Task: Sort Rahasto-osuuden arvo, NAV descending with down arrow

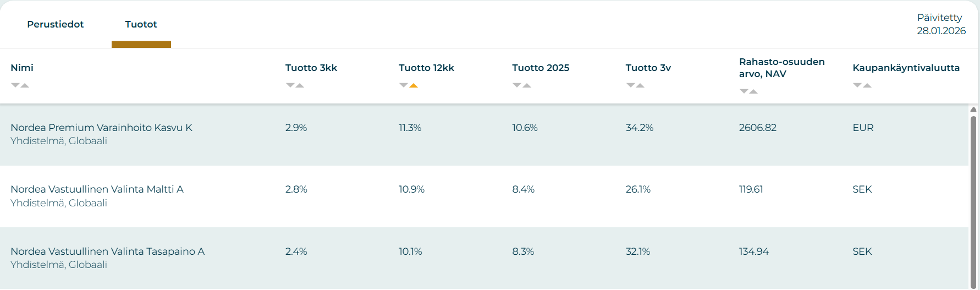Action: 744,91
